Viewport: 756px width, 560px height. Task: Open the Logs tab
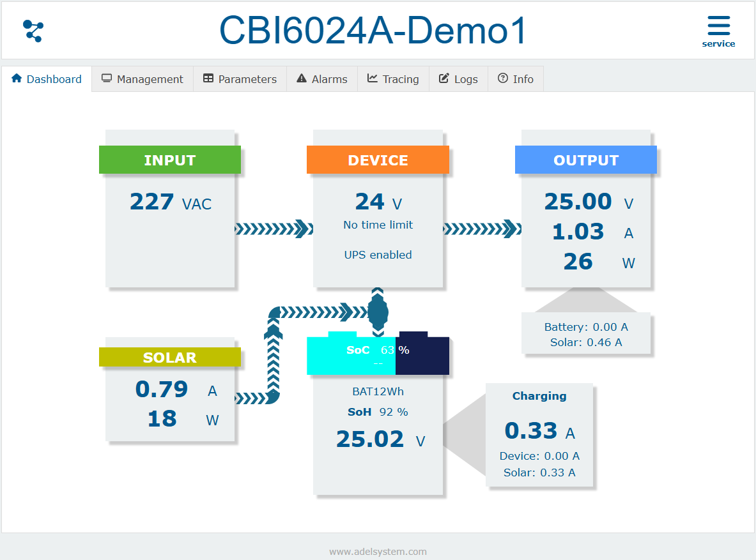point(458,79)
